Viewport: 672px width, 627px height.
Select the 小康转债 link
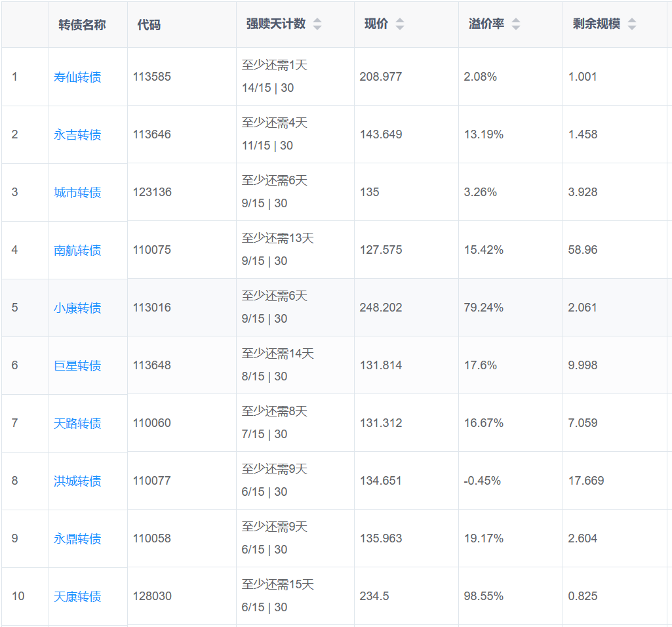(77, 308)
